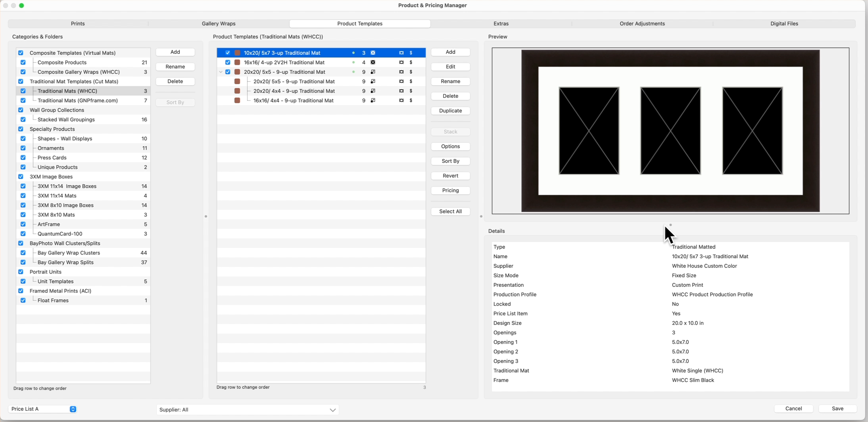Click the crossed-box icon on the selected 10x20/ 5x7 row
The height and width of the screenshot is (422, 868).
(373, 53)
